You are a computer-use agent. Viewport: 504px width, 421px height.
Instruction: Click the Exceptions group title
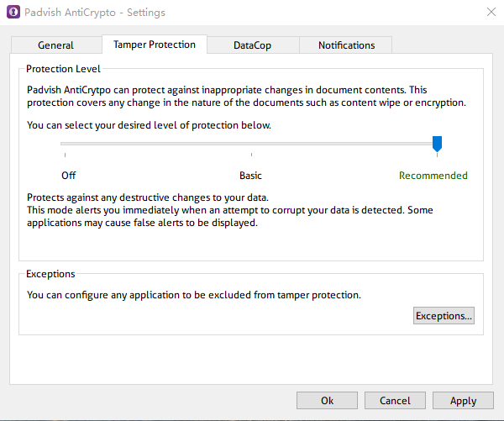pyautogui.click(x=50, y=274)
